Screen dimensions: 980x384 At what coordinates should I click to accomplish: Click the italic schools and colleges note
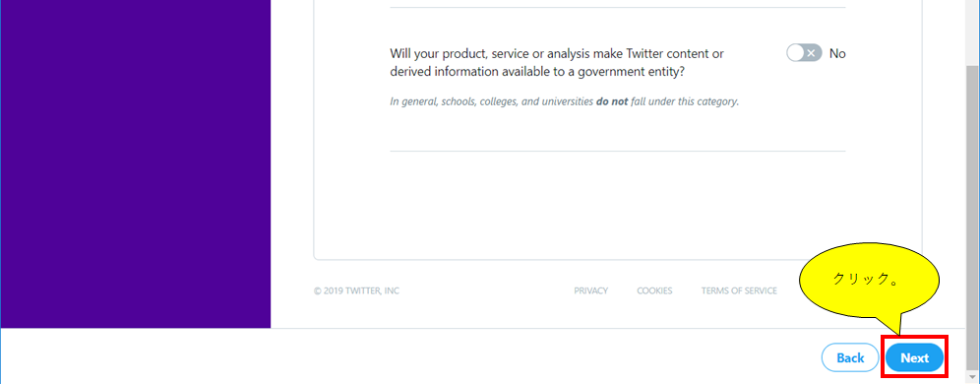coord(565,101)
